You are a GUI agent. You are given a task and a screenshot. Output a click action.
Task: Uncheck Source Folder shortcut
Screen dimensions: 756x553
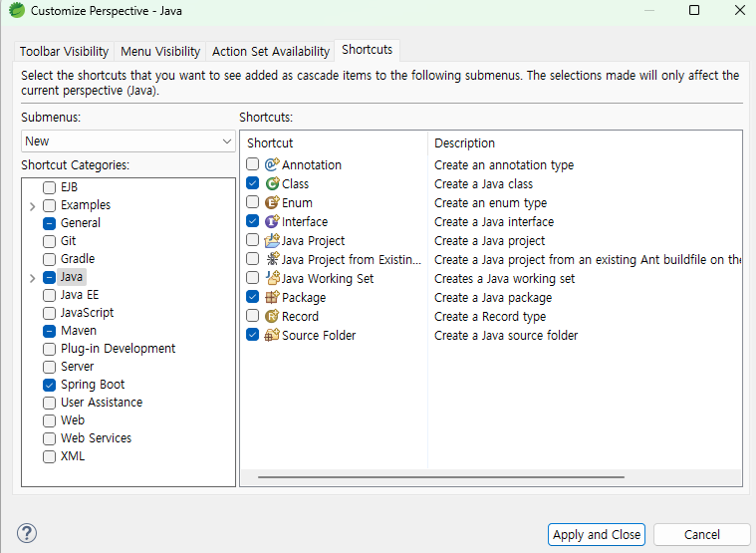click(253, 334)
